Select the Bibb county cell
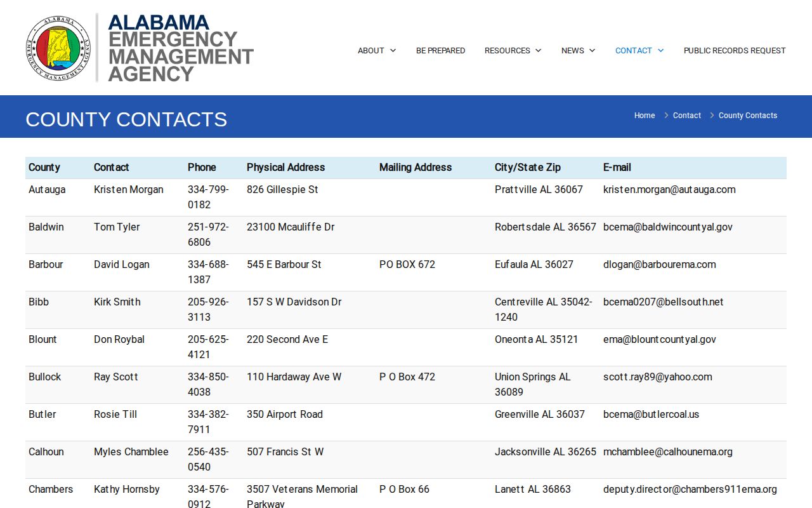Viewport: 812px width, 508px height. click(x=39, y=302)
